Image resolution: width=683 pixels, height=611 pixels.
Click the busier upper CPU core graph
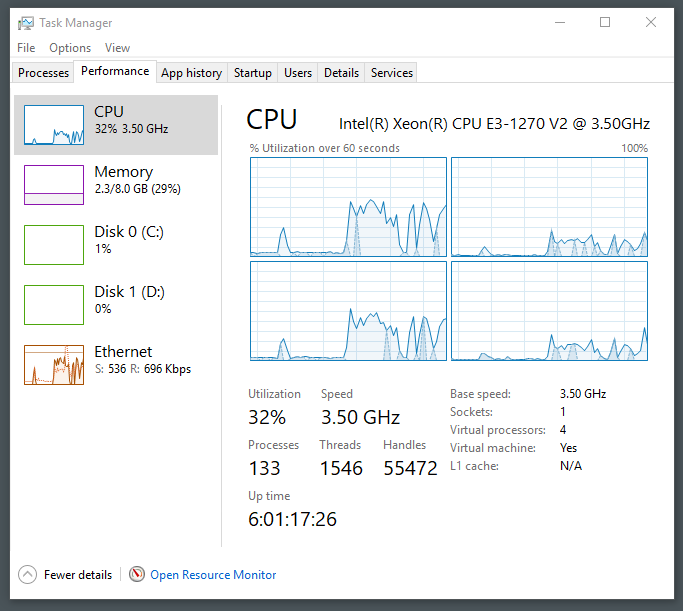[348, 207]
